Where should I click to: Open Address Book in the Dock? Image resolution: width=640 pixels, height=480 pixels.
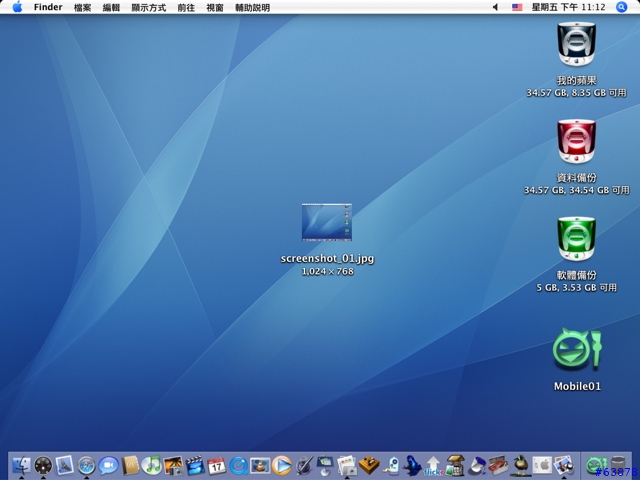130,465
